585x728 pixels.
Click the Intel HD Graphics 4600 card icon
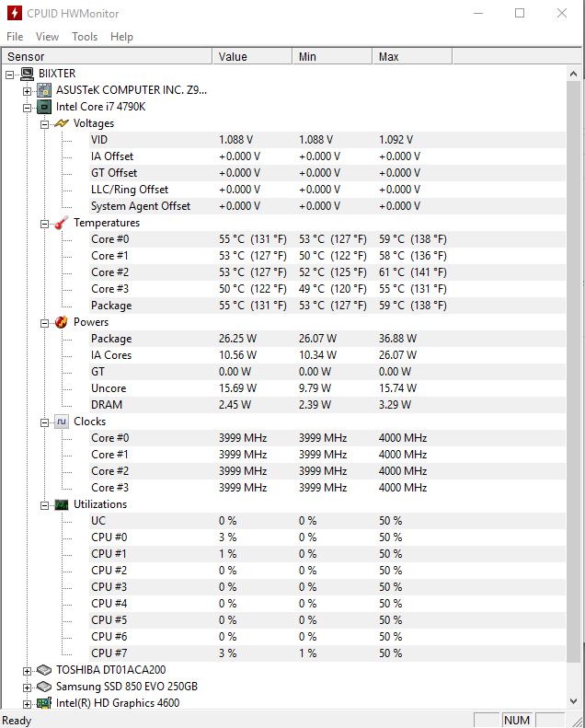pos(44,703)
